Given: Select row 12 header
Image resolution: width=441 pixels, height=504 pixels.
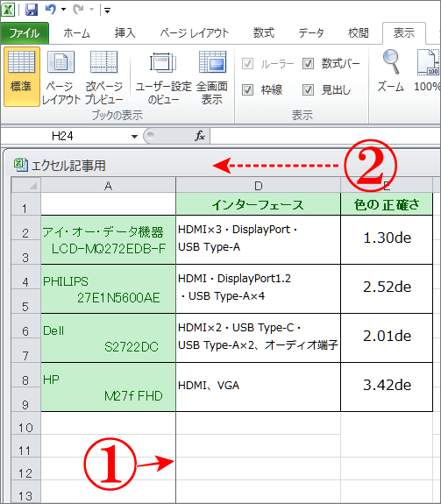Looking at the screenshot, I should (26, 469).
